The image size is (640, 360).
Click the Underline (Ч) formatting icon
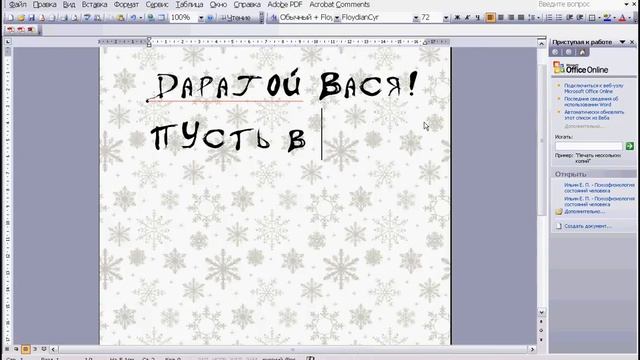tap(478, 18)
